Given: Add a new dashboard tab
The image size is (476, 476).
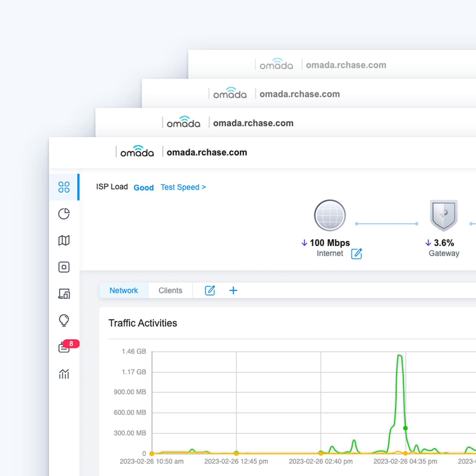Looking at the screenshot, I should tap(233, 290).
